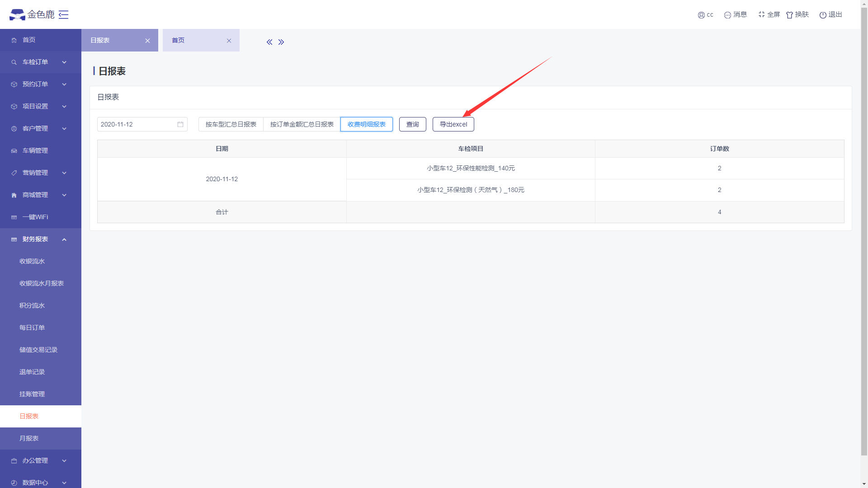Expand the 预约订单 menu chevron
Viewport: 868px width, 488px height.
(x=64, y=84)
